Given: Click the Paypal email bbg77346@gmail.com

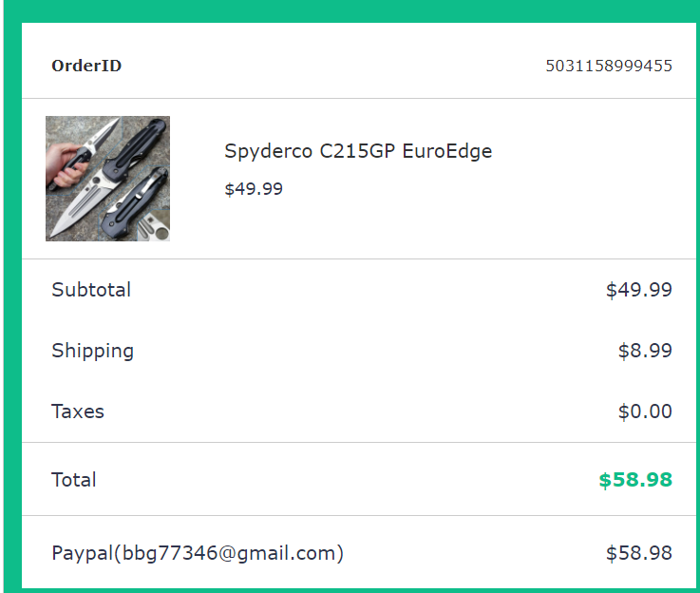Looking at the screenshot, I should pos(198,553).
